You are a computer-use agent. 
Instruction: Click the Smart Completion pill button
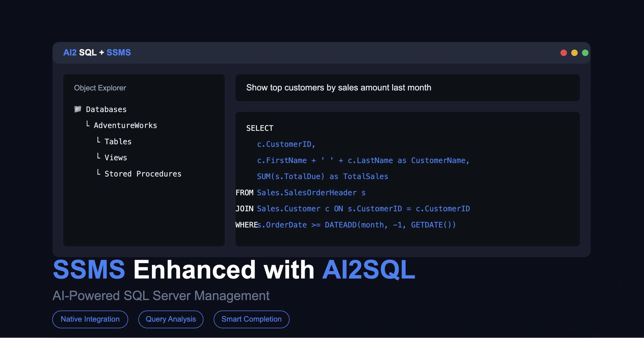(251, 319)
